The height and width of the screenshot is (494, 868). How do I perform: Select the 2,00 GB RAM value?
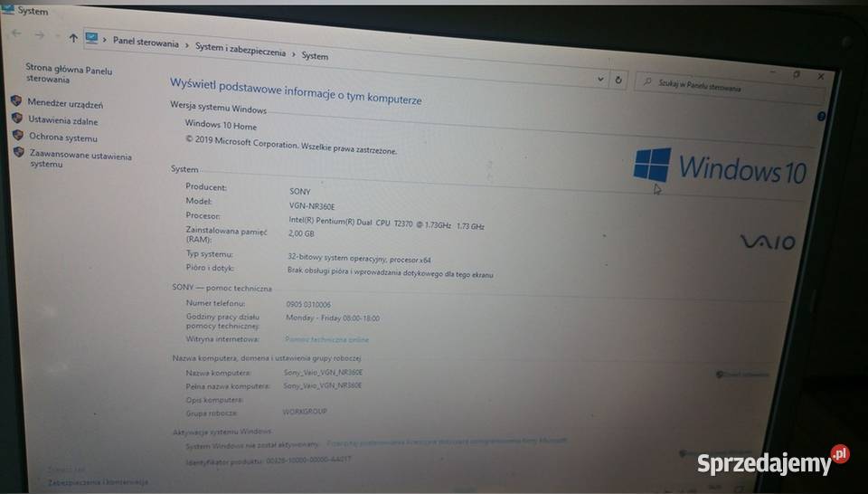301,233
